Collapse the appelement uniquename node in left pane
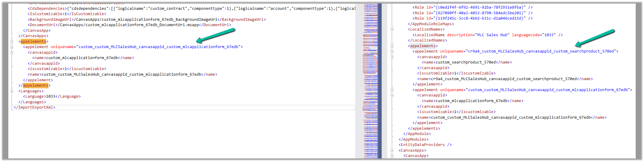644x162 pixels. [x=12, y=47]
